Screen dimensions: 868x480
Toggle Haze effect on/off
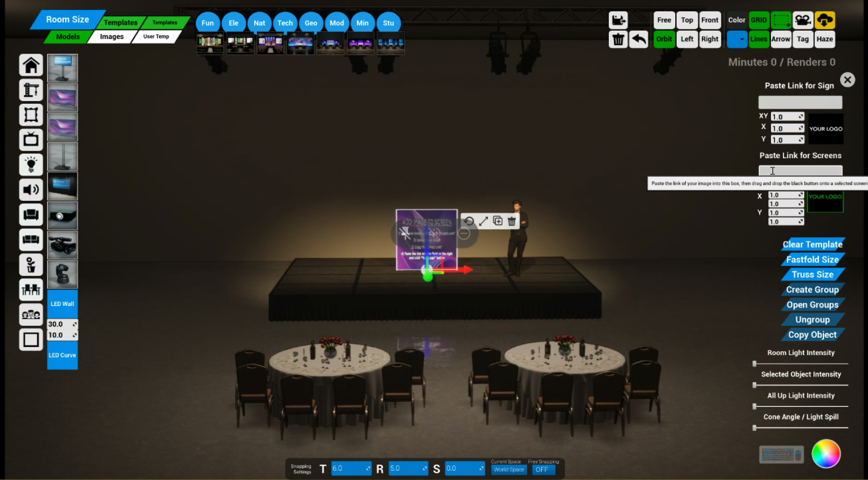click(x=824, y=39)
